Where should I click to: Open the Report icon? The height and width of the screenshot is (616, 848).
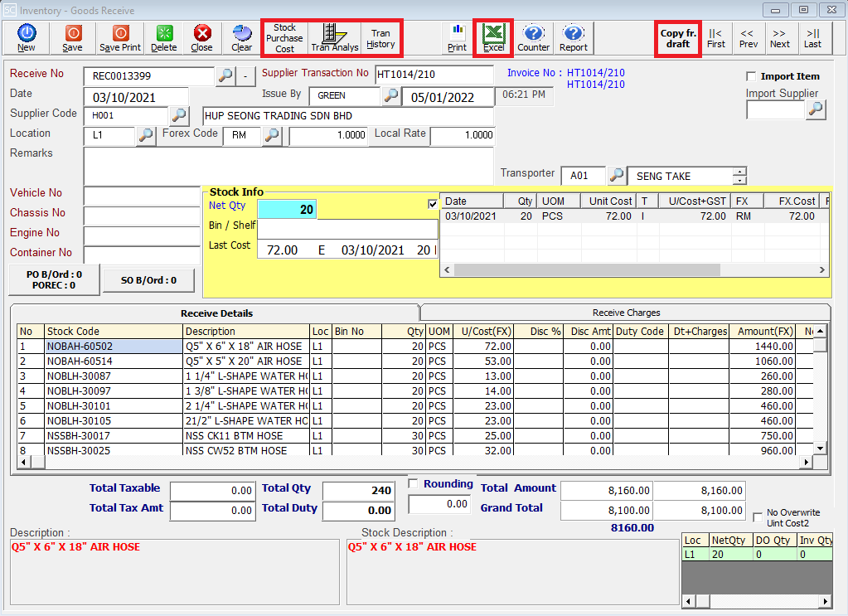[574, 38]
